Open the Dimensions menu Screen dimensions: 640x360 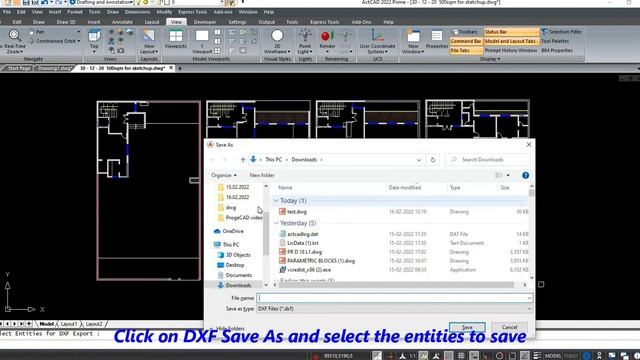pos(137,12)
